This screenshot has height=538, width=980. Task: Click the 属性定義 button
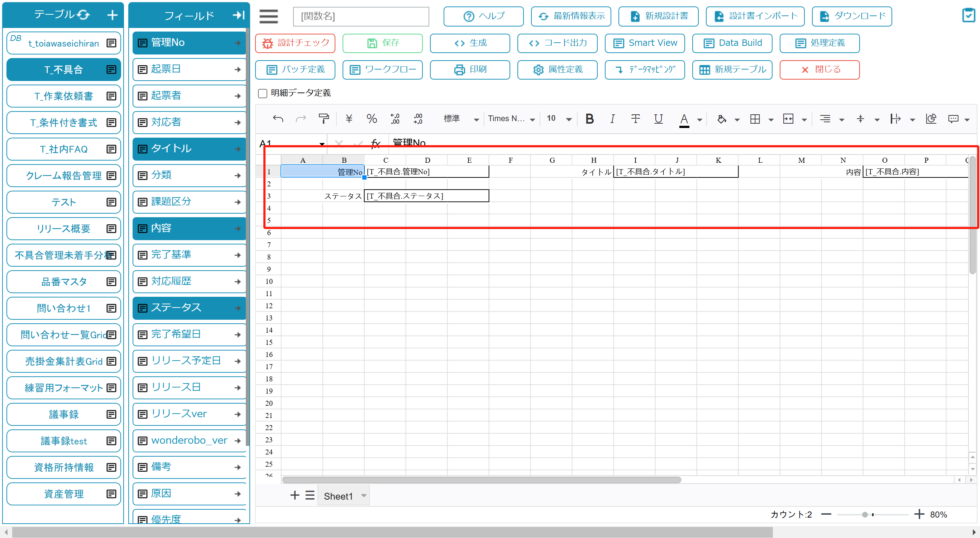(x=557, y=70)
